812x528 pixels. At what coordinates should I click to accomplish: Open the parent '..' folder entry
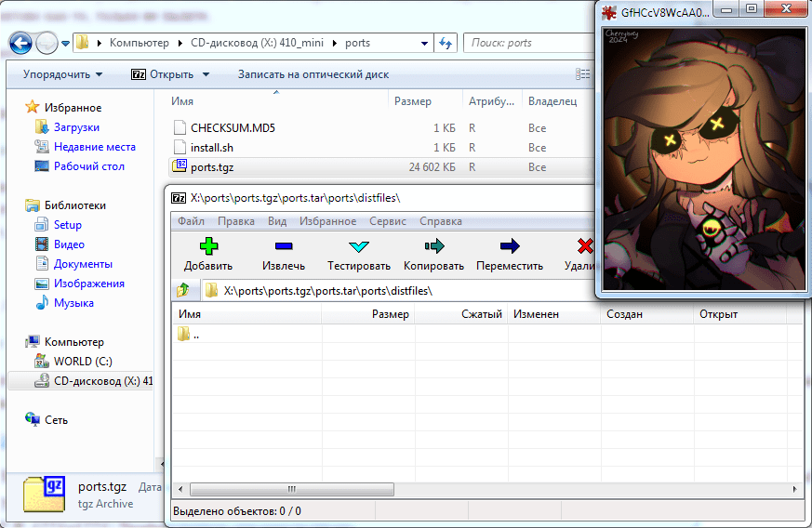pos(189,335)
